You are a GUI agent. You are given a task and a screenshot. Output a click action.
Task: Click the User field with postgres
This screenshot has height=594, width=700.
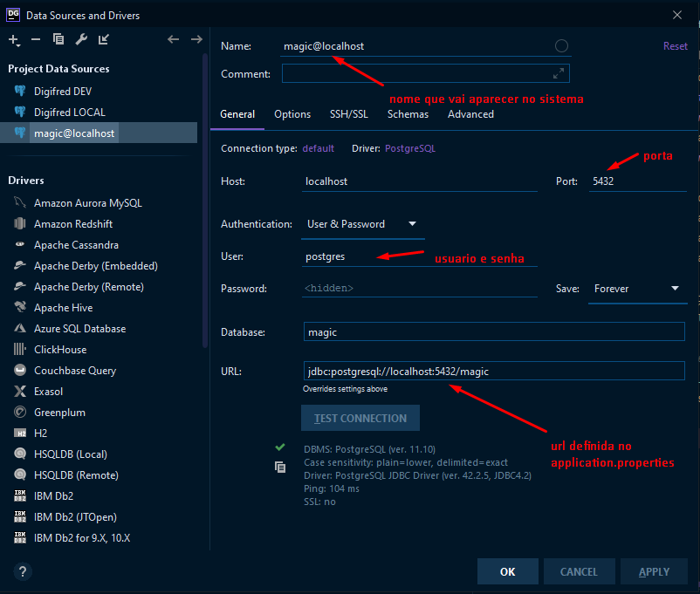(x=419, y=256)
